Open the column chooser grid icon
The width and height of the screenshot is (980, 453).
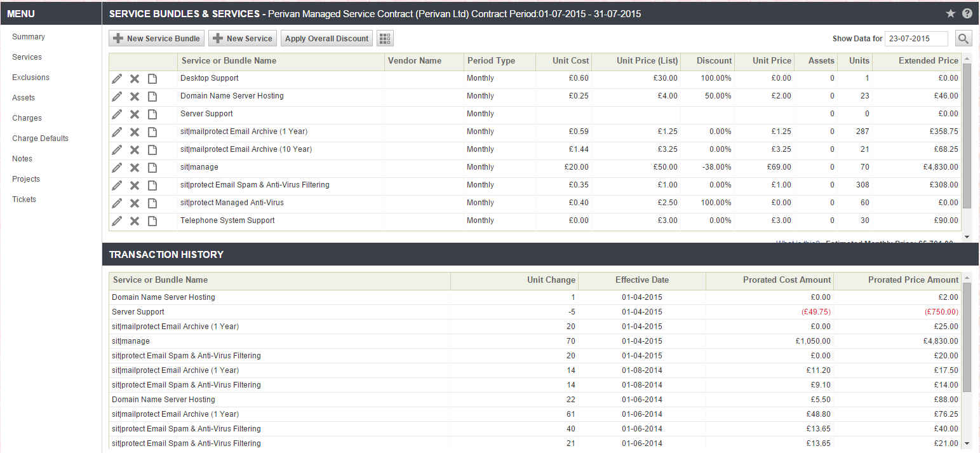pyautogui.click(x=385, y=39)
